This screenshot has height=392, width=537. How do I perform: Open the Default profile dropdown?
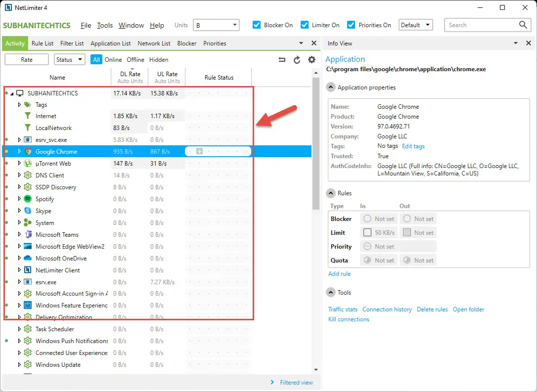(x=415, y=25)
